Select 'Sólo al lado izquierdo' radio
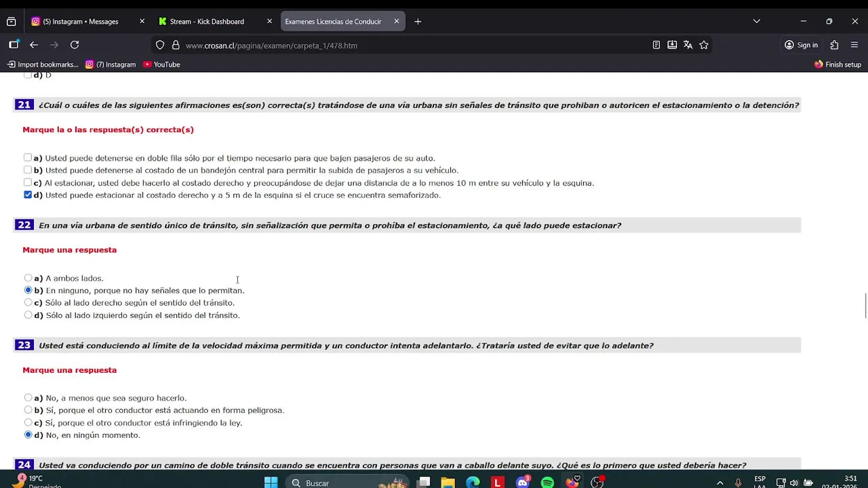Image resolution: width=868 pixels, height=488 pixels. 28,314
